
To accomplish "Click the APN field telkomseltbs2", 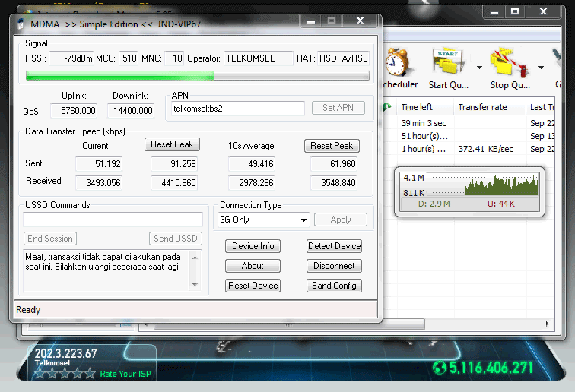I will [238, 109].
